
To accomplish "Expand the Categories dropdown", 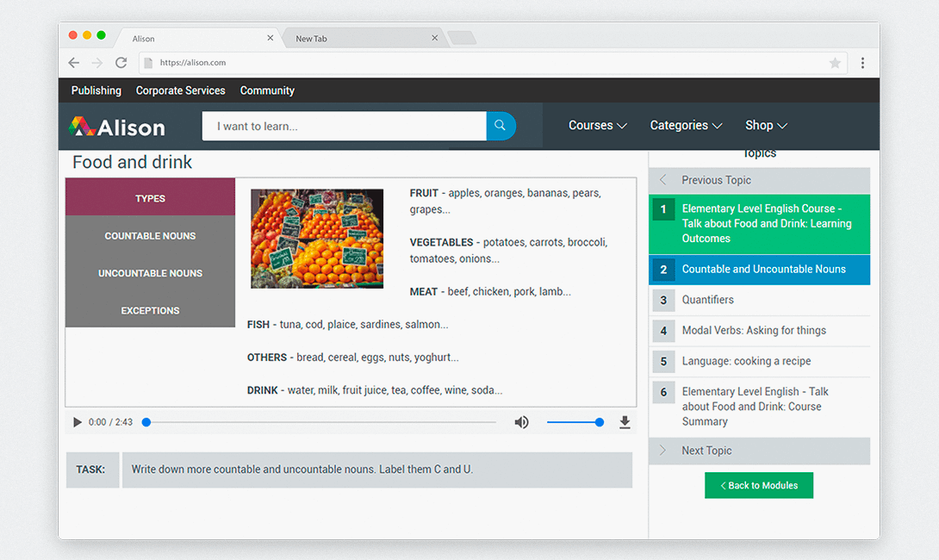I will [x=687, y=125].
